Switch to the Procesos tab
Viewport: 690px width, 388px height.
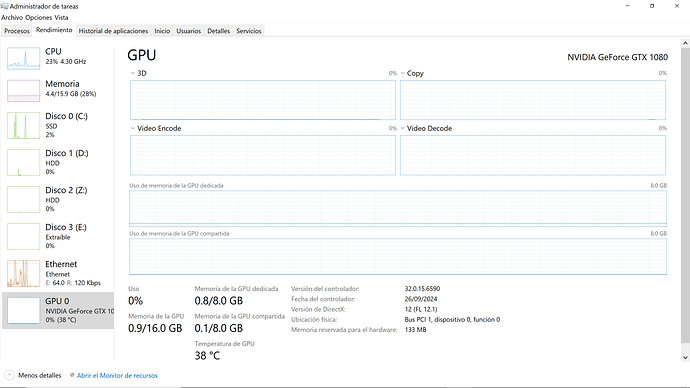[17, 31]
